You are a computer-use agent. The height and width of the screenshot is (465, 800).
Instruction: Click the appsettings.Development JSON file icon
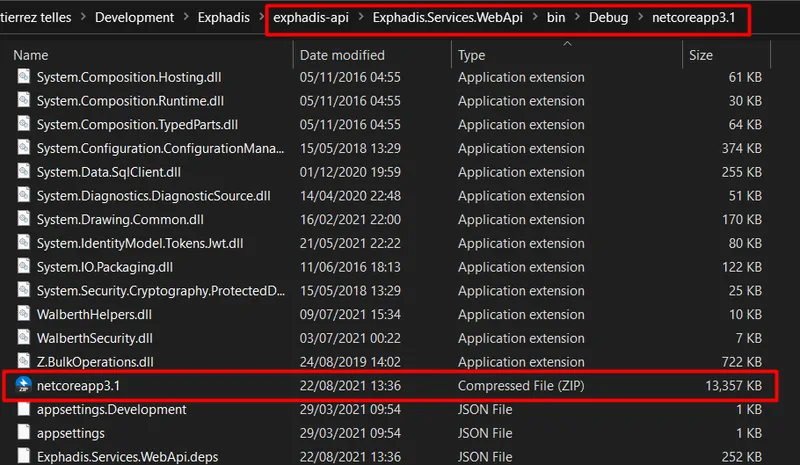tap(23, 409)
